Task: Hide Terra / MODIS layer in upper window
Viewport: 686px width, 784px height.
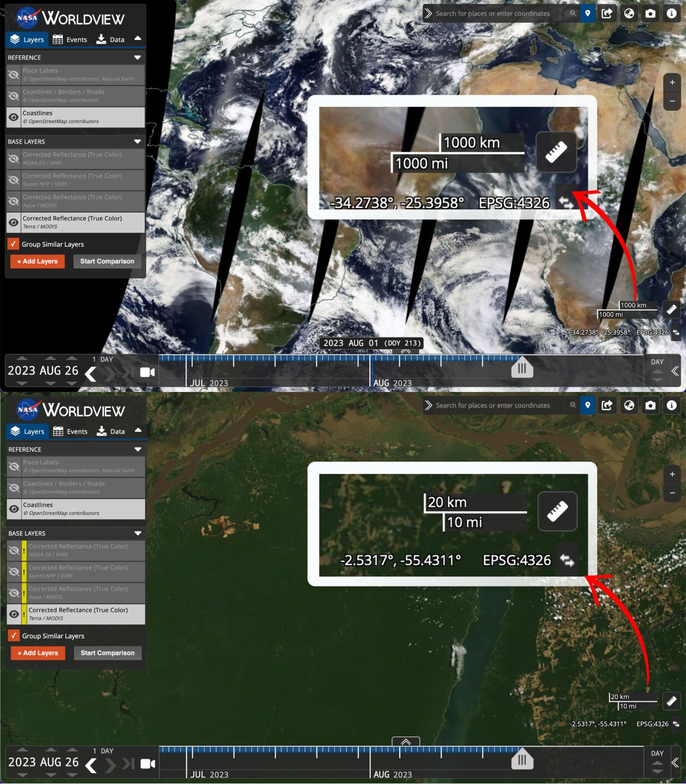Action: pos(13,222)
